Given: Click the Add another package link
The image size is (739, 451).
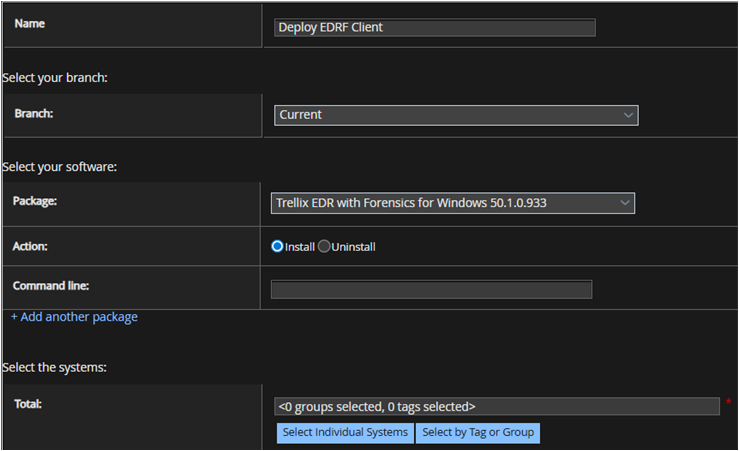Looking at the screenshot, I should click(x=74, y=317).
